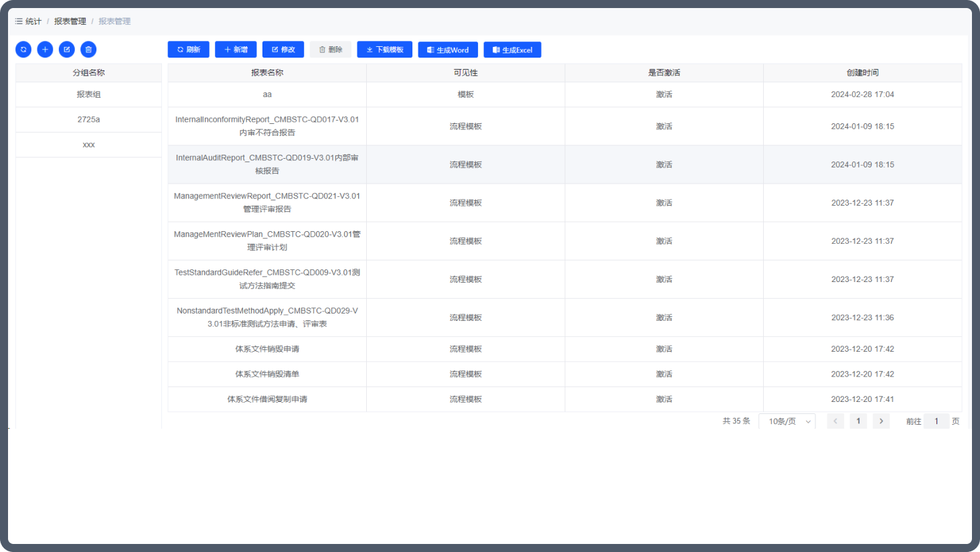Screen dimensions: 980x552
Task: Select the ManagementReviewReport report name
Action: click(x=267, y=202)
